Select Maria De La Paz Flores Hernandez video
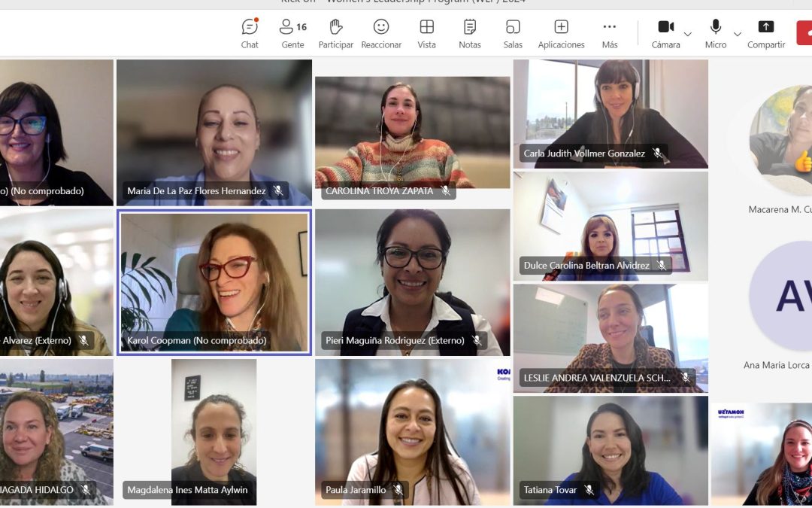This screenshot has height=508, width=812. [214, 132]
